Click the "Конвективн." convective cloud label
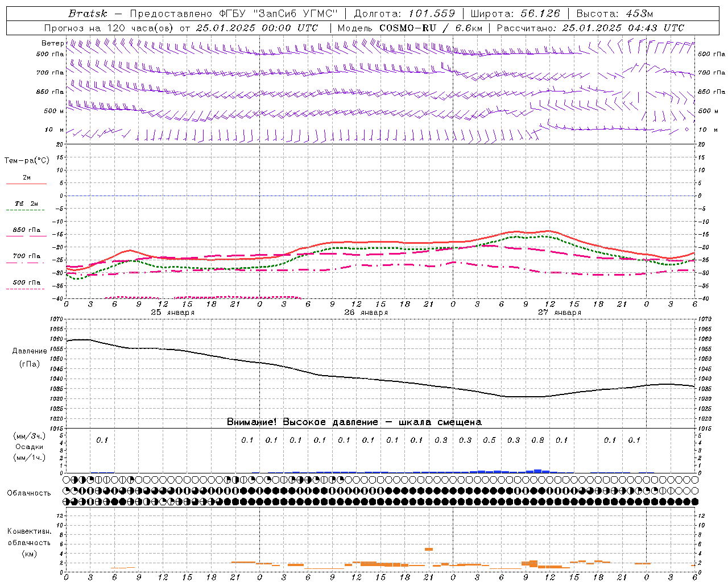 pos(29,531)
